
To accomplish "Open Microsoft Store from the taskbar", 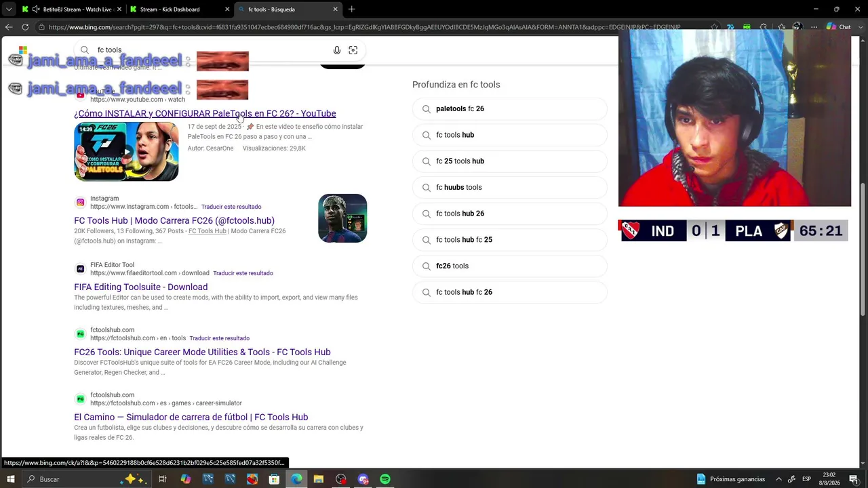I will tap(274, 479).
